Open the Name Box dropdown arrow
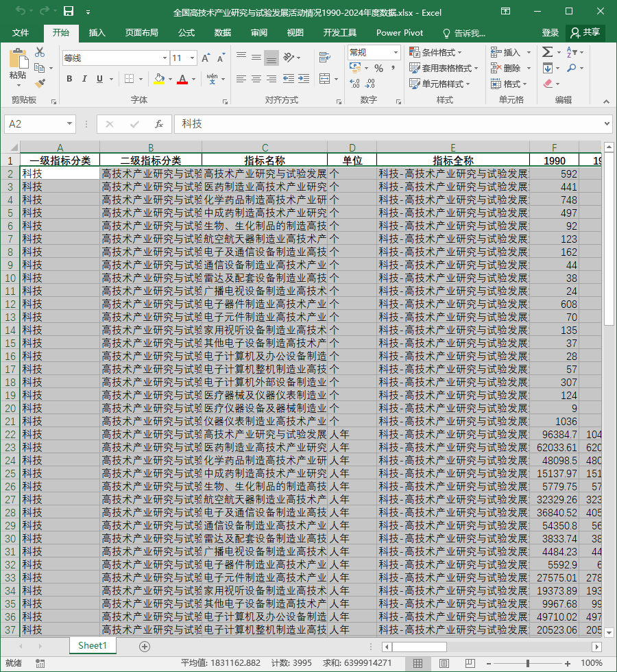Viewport: 617px width, 672px height. click(69, 124)
